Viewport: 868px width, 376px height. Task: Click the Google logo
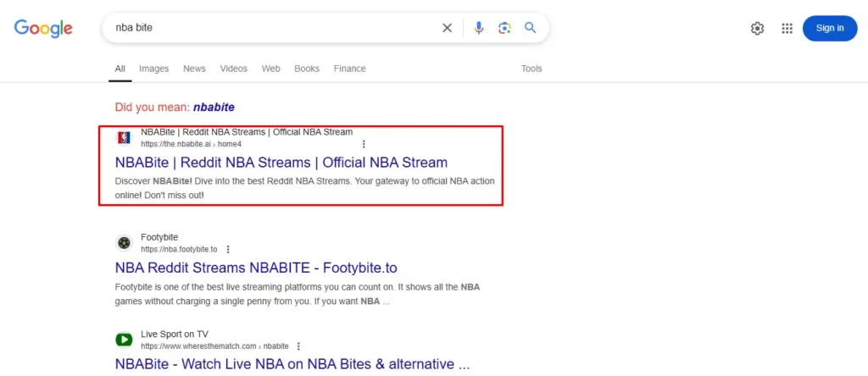tap(43, 28)
